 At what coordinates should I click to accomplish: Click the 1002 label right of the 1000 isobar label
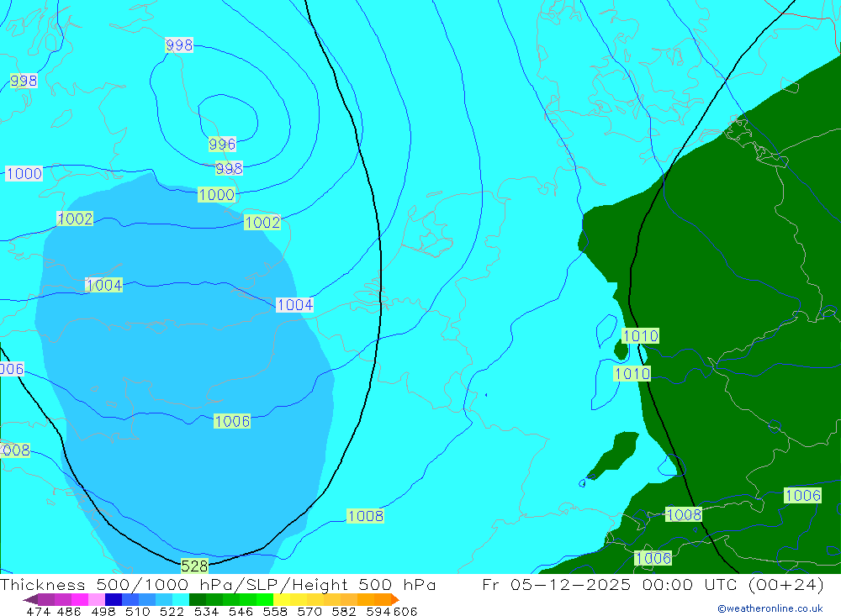(262, 222)
